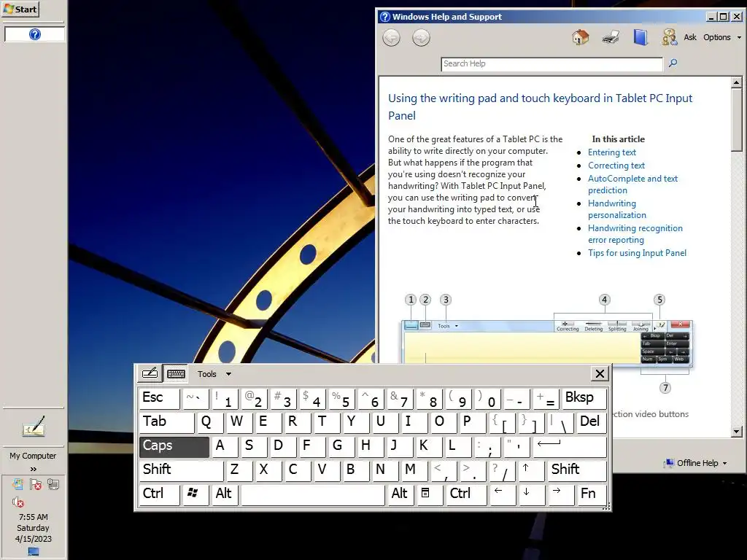Close the Tablet PC Input Panel

tap(600, 374)
